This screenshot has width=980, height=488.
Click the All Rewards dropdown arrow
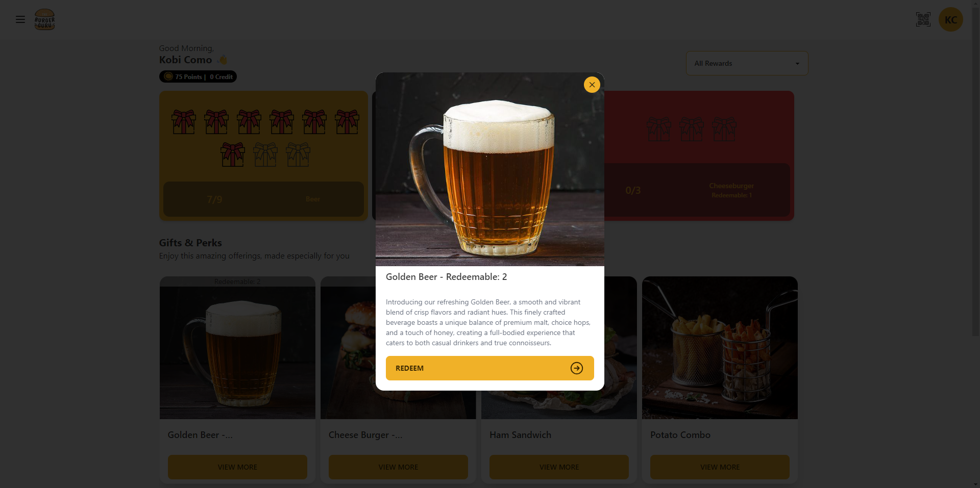[x=797, y=64]
